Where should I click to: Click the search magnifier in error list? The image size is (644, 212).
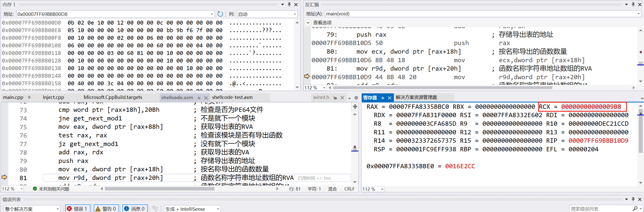[635, 209]
